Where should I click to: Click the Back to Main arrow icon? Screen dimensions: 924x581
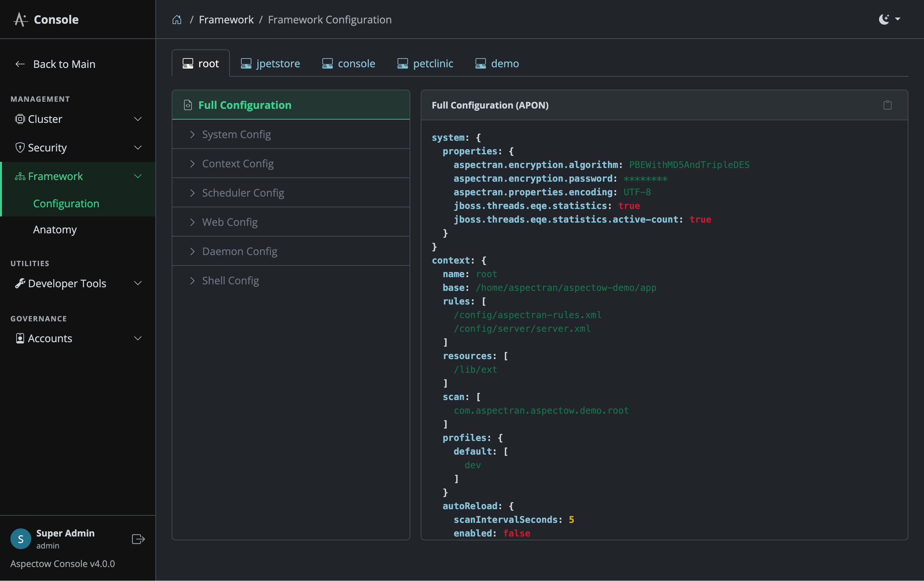tap(20, 64)
